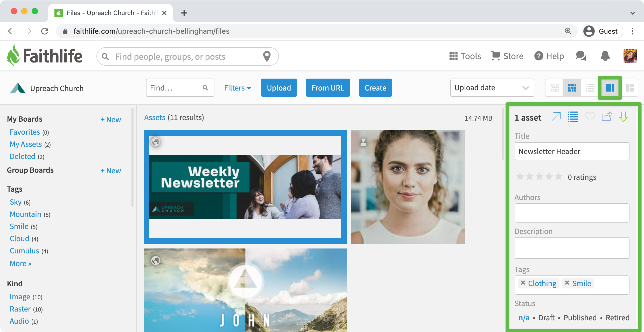644x332 pixels.
Task: Open the Store cart link
Action: pos(507,56)
